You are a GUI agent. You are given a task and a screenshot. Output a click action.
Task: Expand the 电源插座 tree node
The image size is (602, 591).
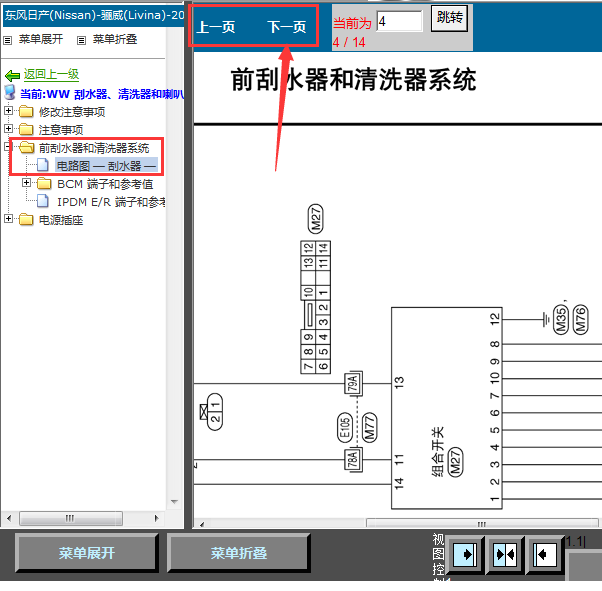click(x=9, y=220)
